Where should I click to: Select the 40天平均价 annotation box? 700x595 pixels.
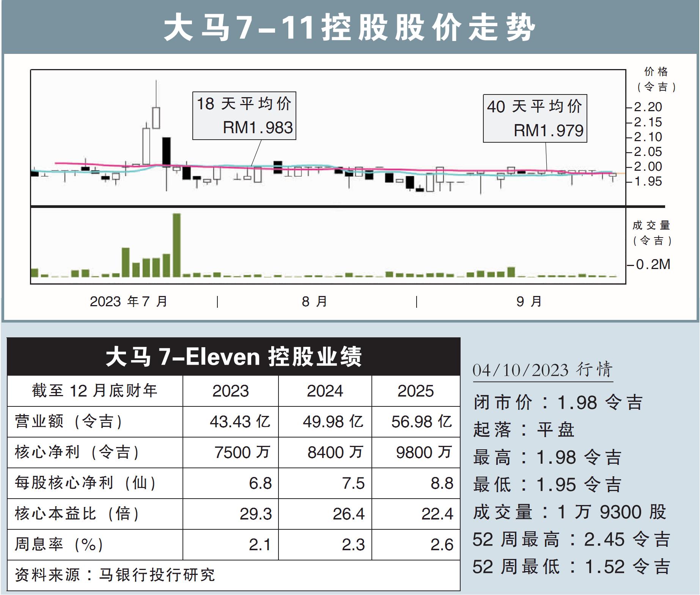(535, 118)
